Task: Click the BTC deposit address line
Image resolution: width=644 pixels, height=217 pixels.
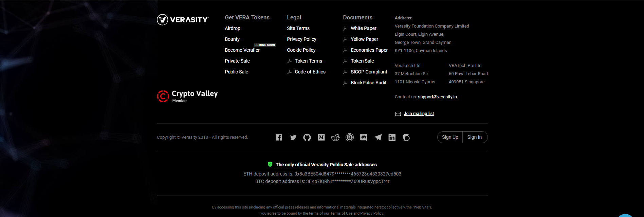Action: (x=322, y=181)
